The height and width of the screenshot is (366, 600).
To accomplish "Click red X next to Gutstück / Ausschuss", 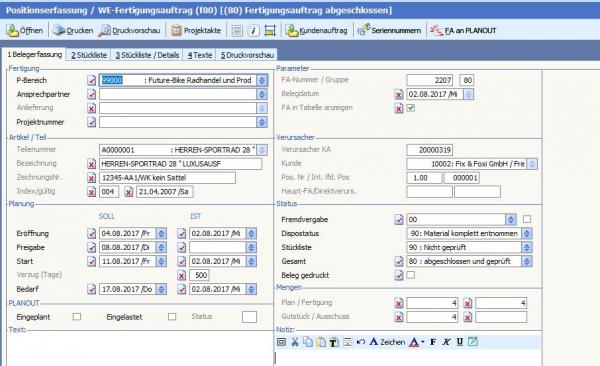I will point(399,317).
